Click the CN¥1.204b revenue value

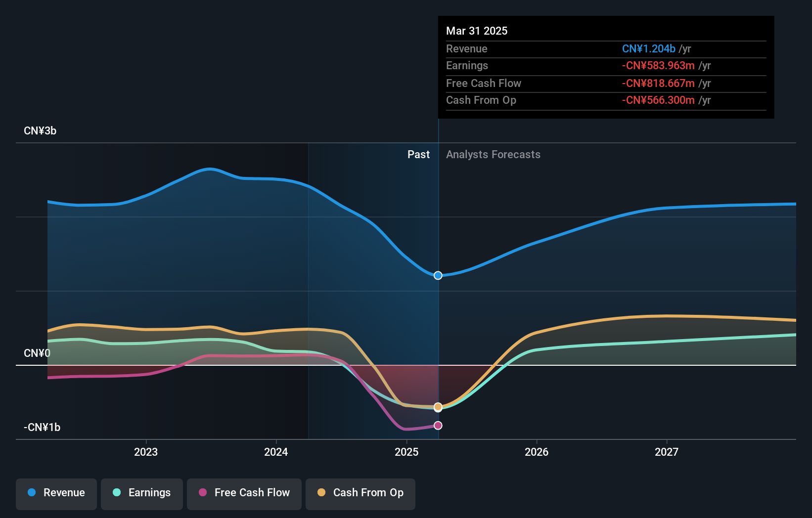(x=649, y=48)
